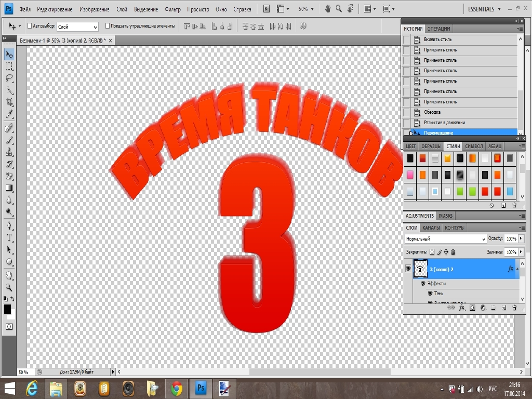Open the Файл menu
This screenshot has height=399, width=532.
[x=25, y=9]
